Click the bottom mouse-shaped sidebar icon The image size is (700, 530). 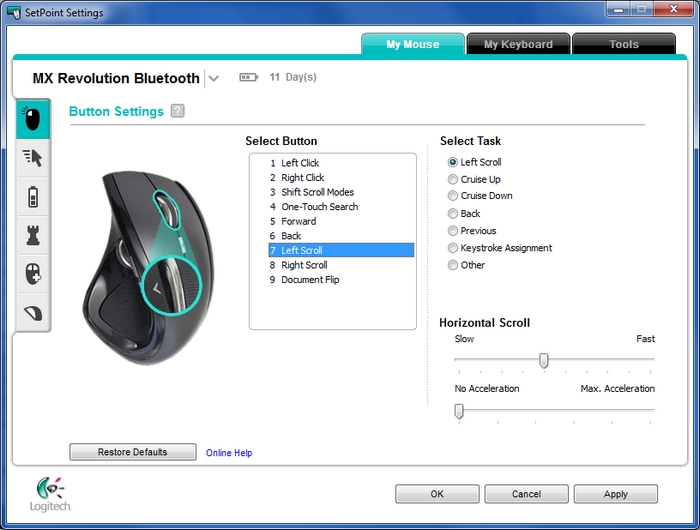point(33,312)
